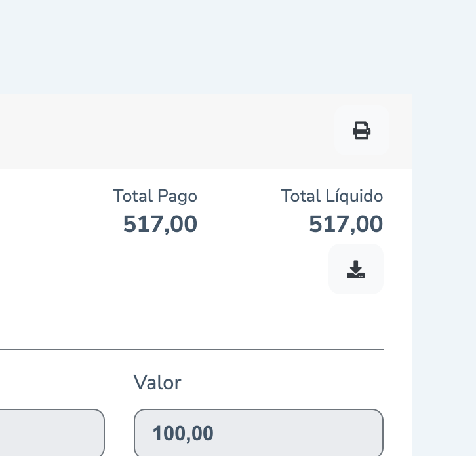Screen dimensions: 476x456
Task: Click the bold 517,00 under Total Pago
Action: (160, 224)
